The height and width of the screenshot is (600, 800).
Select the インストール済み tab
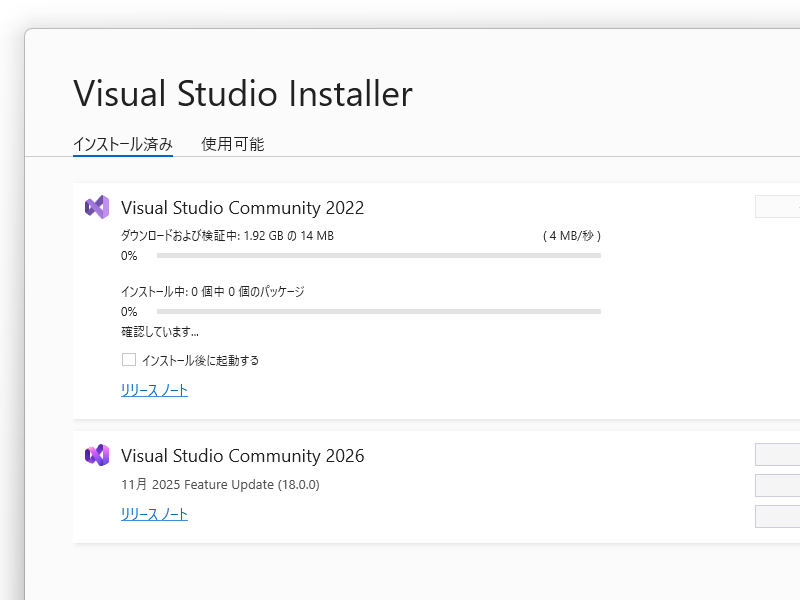[122, 144]
